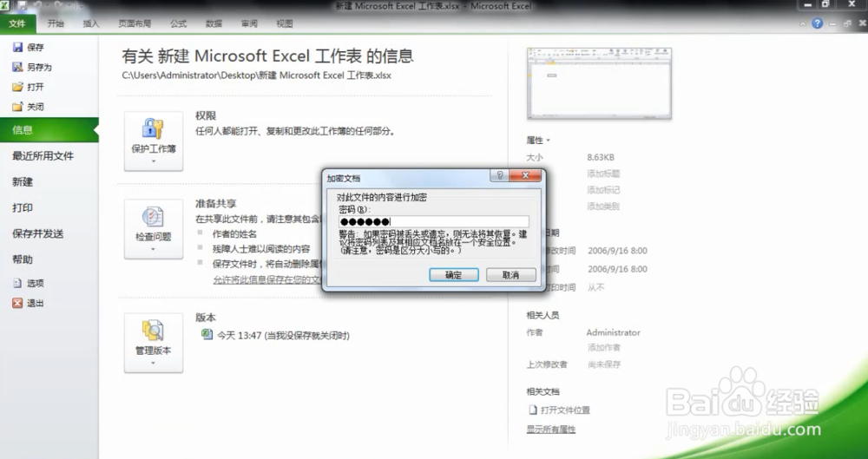Switch to the Home (开始) tab

pyautogui.click(x=56, y=23)
